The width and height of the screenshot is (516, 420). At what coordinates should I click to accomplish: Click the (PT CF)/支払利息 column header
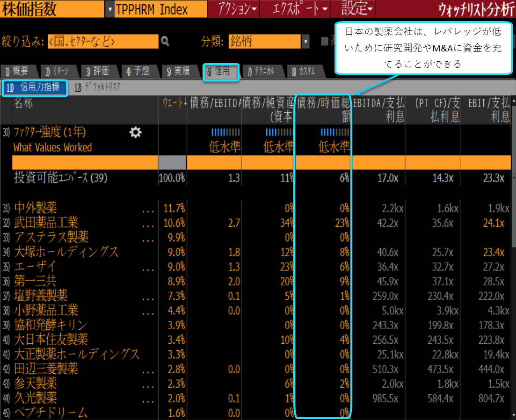click(433, 109)
